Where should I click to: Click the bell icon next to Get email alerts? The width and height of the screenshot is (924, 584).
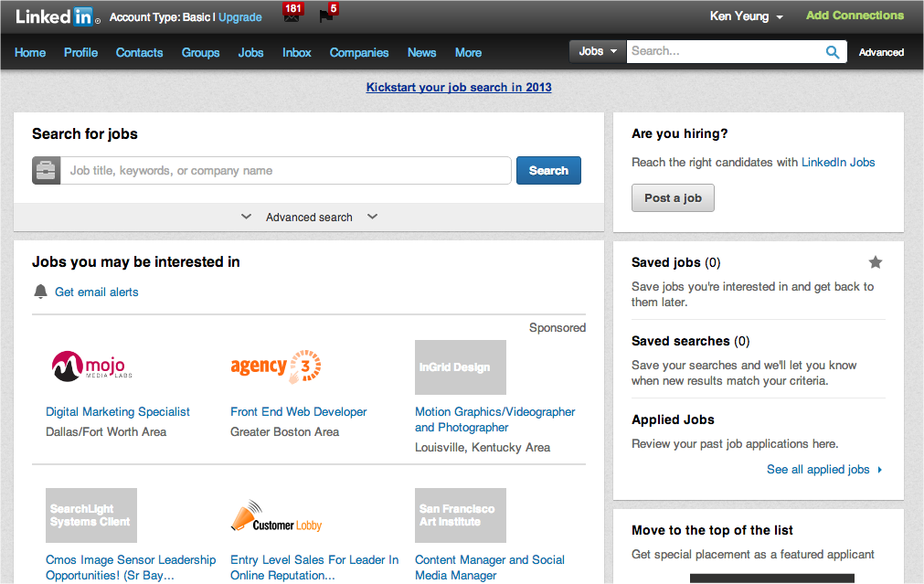pos(40,292)
